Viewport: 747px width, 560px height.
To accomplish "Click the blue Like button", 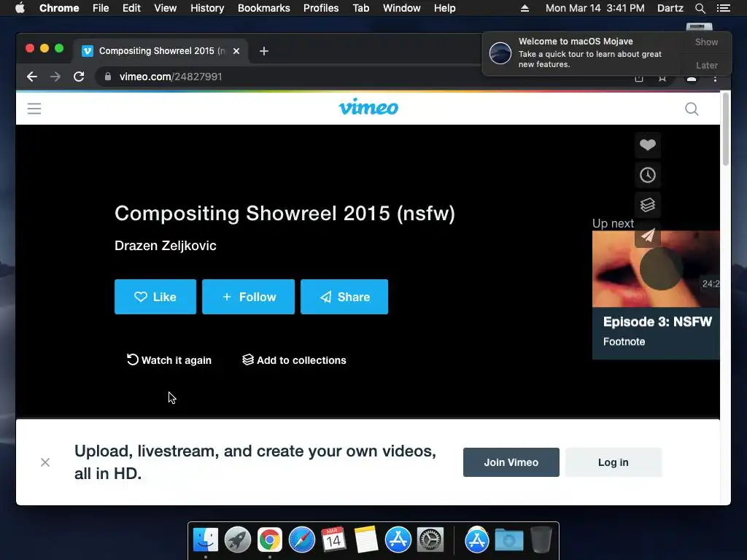I will [155, 297].
